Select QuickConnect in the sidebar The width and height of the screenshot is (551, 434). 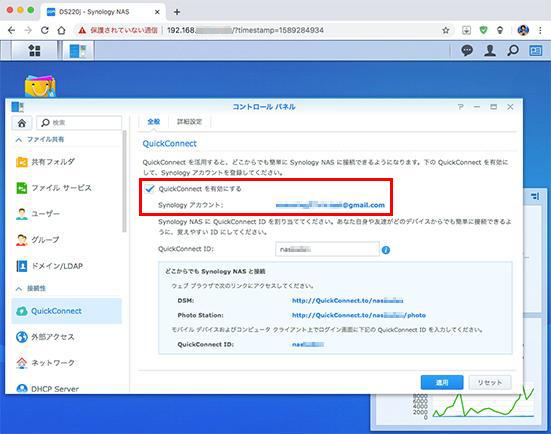(67, 311)
